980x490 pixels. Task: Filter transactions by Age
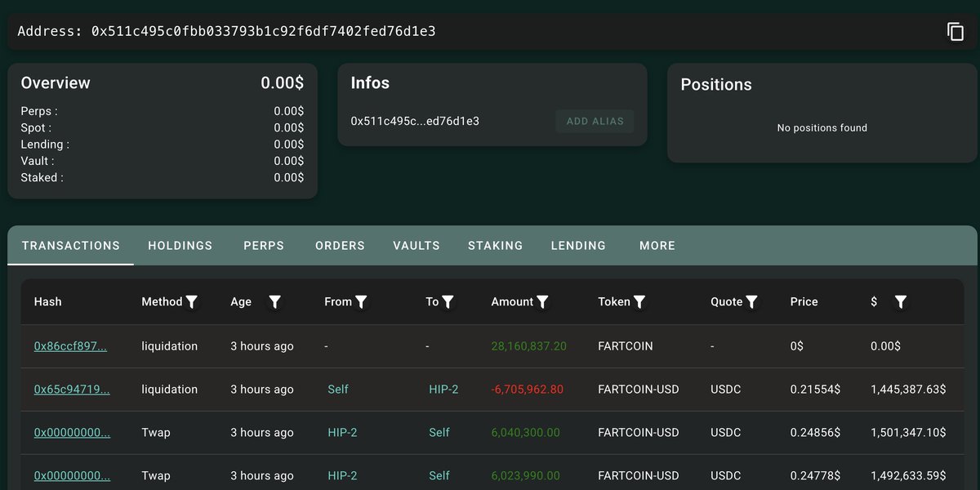click(275, 302)
